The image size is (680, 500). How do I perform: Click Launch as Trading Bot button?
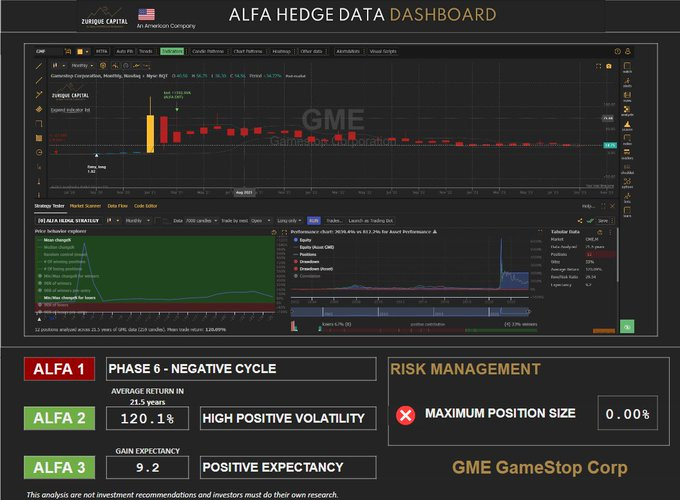(x=371, y=221)
